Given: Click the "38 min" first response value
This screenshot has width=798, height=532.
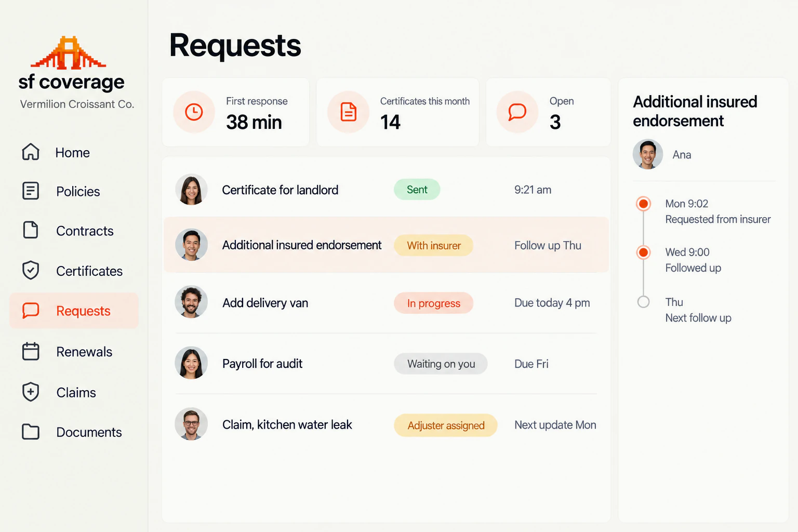Looking at the screenshot, I should 254,122.
